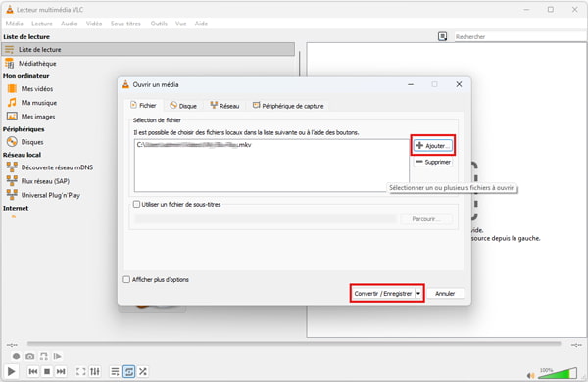Open the Audio menu
The image size is (588, 382).
click(x=70, y=24)
